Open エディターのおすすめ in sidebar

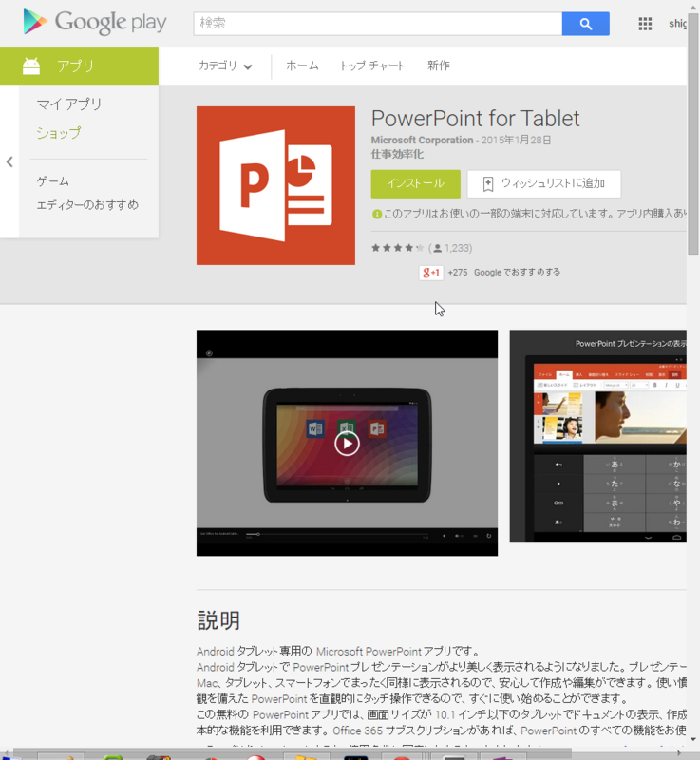87,205
